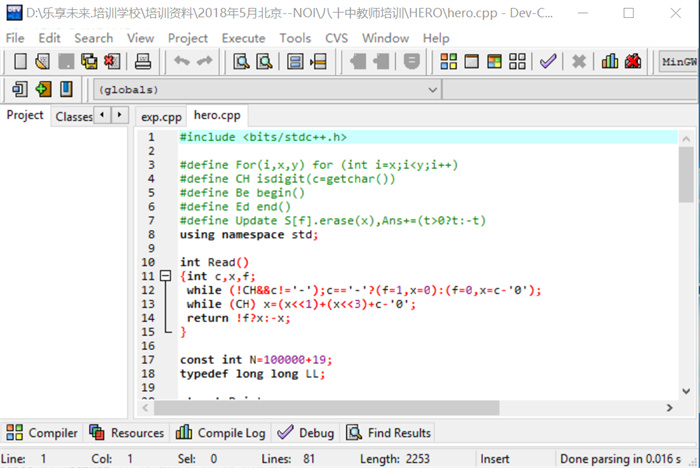
Task: Open the Compiler bottom panel tab
Action: pyautogui.click(x=42, y=433)
